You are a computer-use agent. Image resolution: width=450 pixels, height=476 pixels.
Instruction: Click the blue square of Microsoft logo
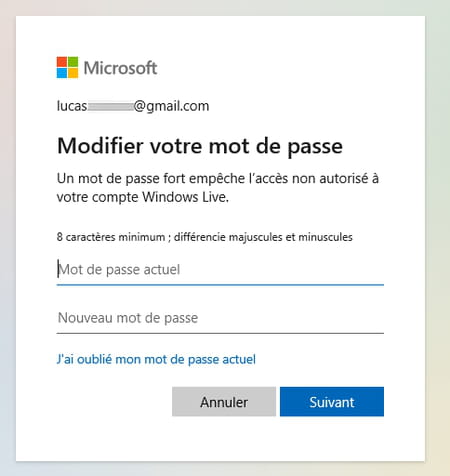click(x=62, y=73)
